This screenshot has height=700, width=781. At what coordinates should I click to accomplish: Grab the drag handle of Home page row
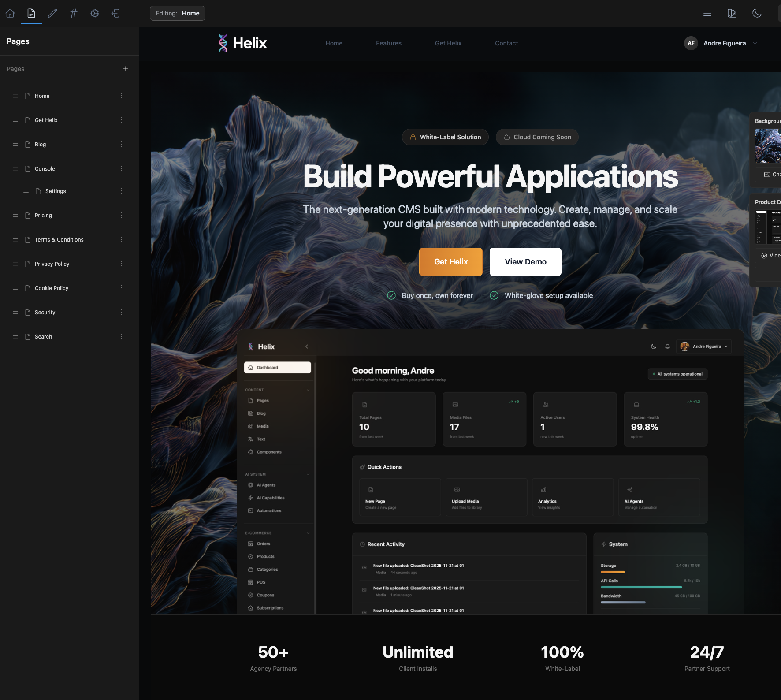point(15,96)
